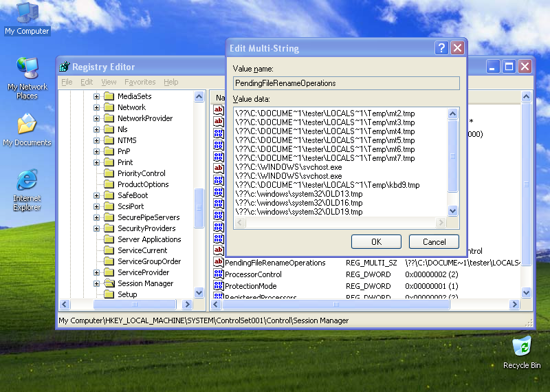Select the Setup folder icon

109,294
